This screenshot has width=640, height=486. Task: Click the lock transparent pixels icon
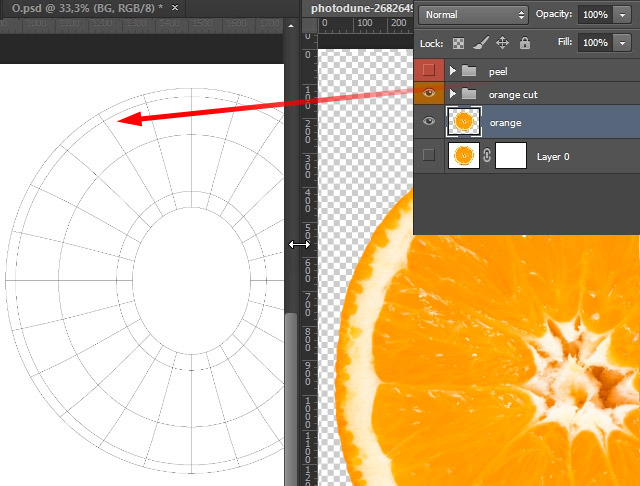point(458,43)
